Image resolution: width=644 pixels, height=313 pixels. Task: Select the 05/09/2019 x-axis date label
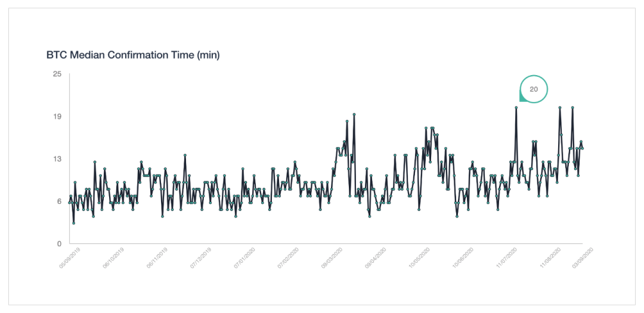click(x=71, y=258)
